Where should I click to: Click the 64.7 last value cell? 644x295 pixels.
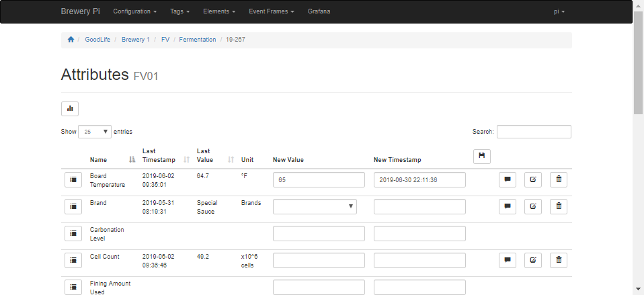pyautogui.click(x=203, y=175)
